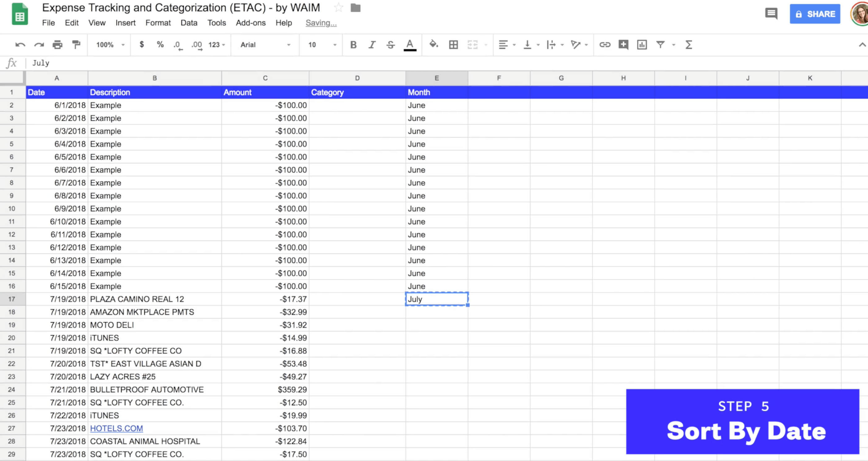
Task: Open the Data menu
Action: pyautogui.click(x=189, y=23)
